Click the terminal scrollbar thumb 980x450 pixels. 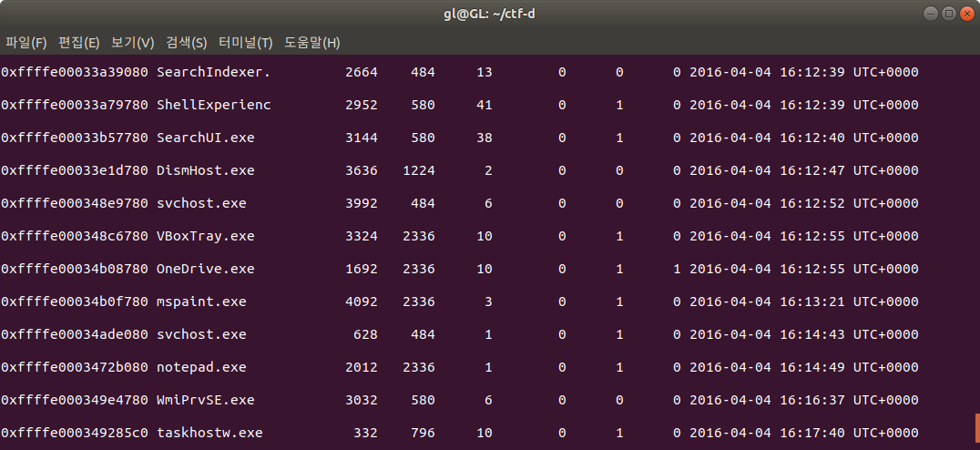pos(977,427)
